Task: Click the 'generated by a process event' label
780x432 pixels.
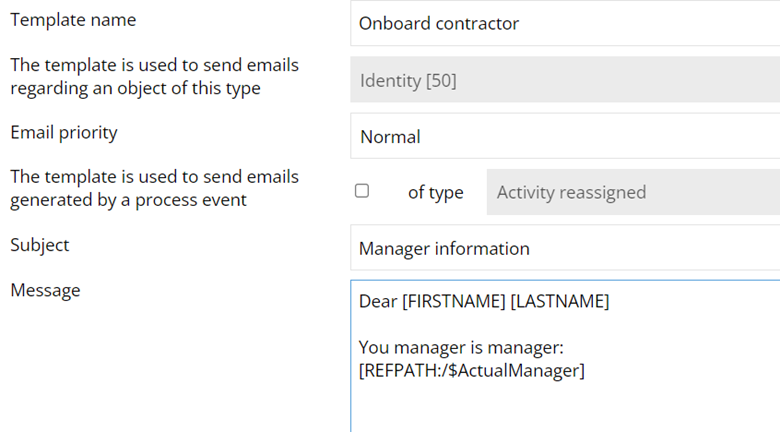Action: click(x=128, y=200)
